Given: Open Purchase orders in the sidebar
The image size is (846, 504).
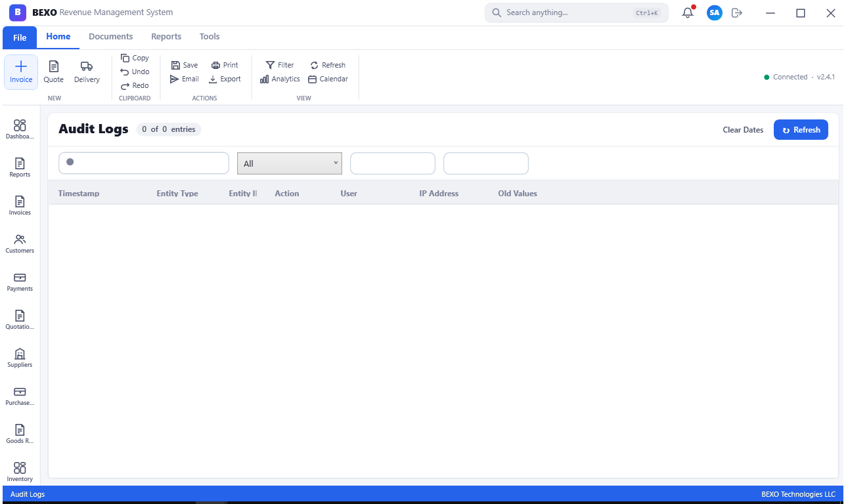Looking at the screenshot, I should point(20,396).
